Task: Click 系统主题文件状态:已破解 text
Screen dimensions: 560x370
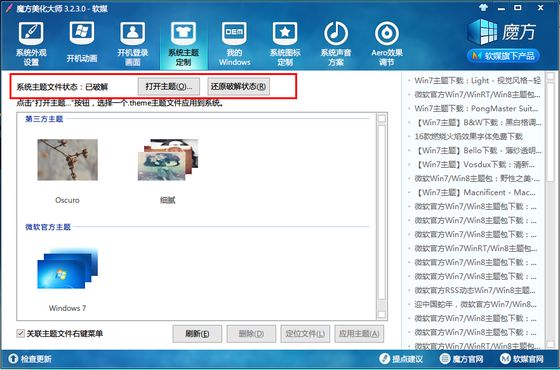Action: (62, 87)
